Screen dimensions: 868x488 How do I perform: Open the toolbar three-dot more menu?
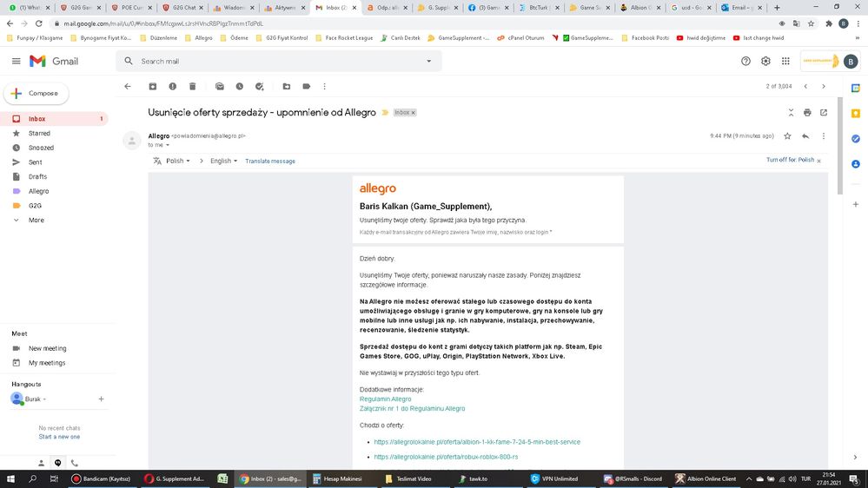tap(324, 86)
